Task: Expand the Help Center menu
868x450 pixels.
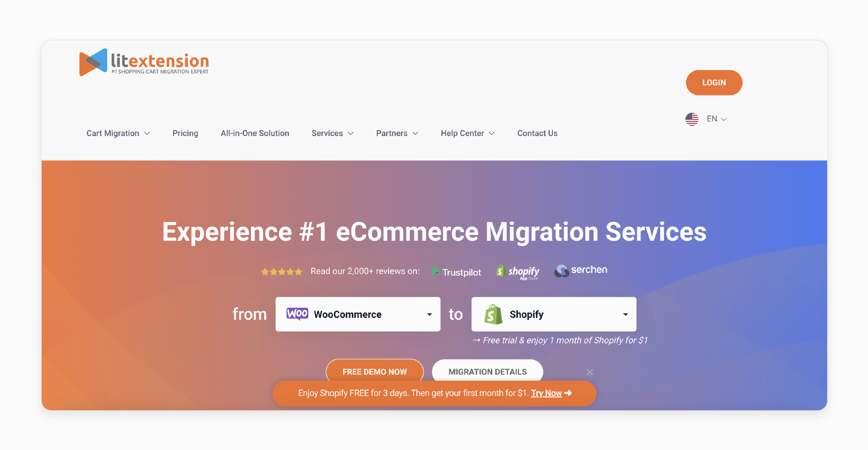Action: tap(468, 133)
